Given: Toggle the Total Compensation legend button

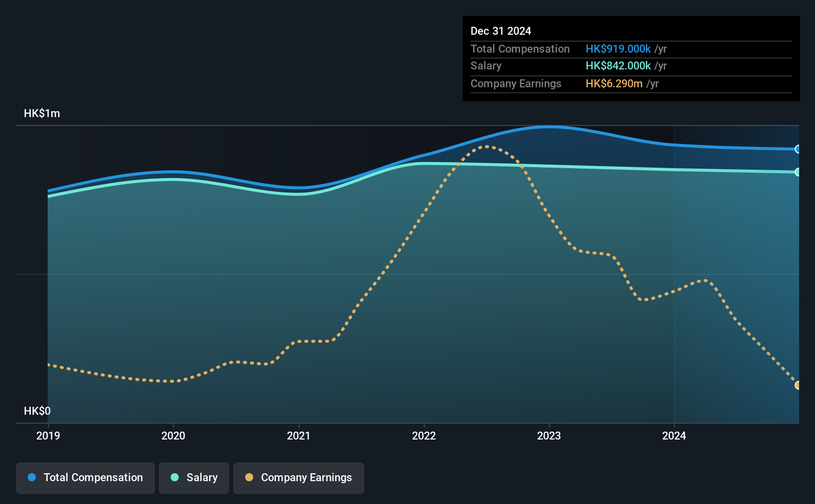Looking at the screenshot, I should [85, 478].
